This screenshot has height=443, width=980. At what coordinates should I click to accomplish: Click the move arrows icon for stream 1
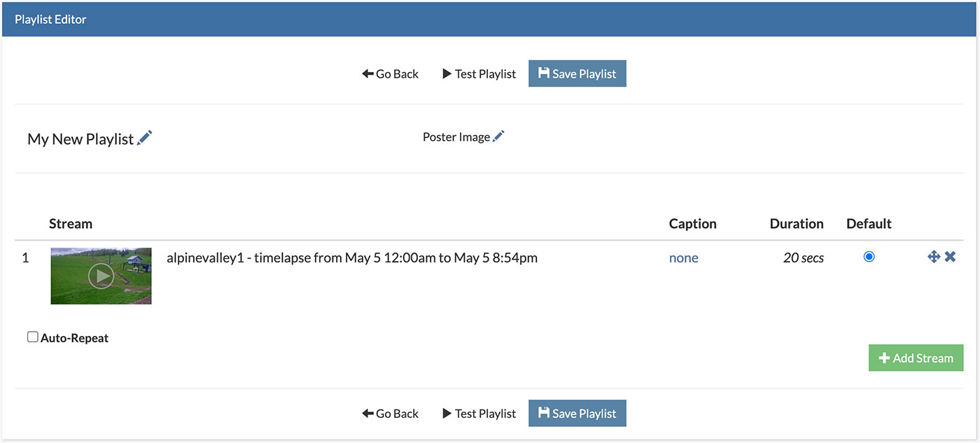tap(934, 257)
